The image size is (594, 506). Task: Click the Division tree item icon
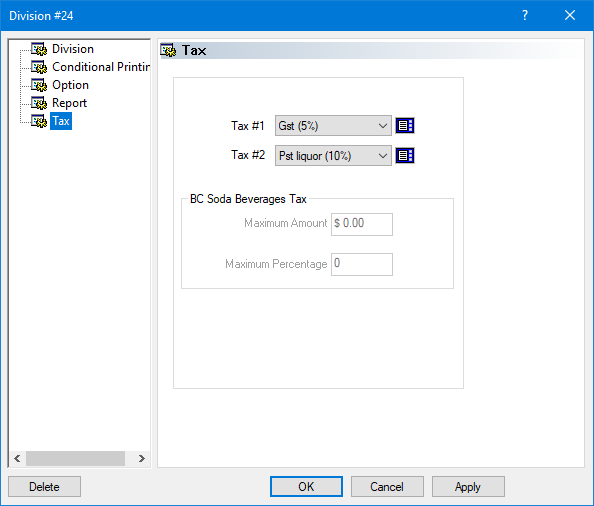pos(39,49)
